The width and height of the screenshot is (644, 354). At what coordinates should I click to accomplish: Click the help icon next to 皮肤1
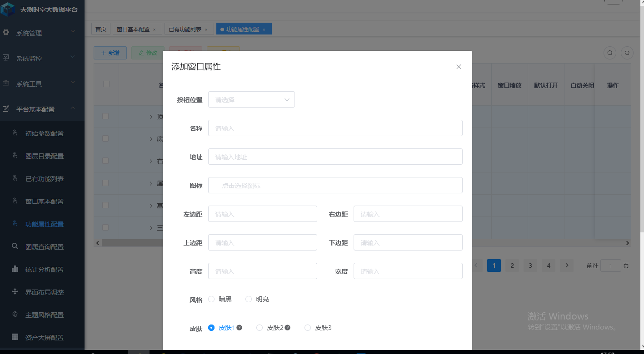(239, 328)
